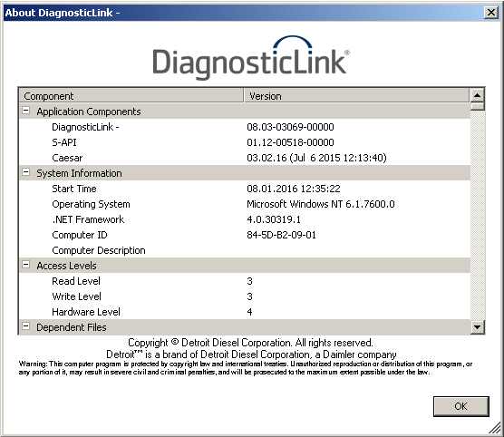
Task: Collapse the Application Components group
Action: (x=25, y=111)
